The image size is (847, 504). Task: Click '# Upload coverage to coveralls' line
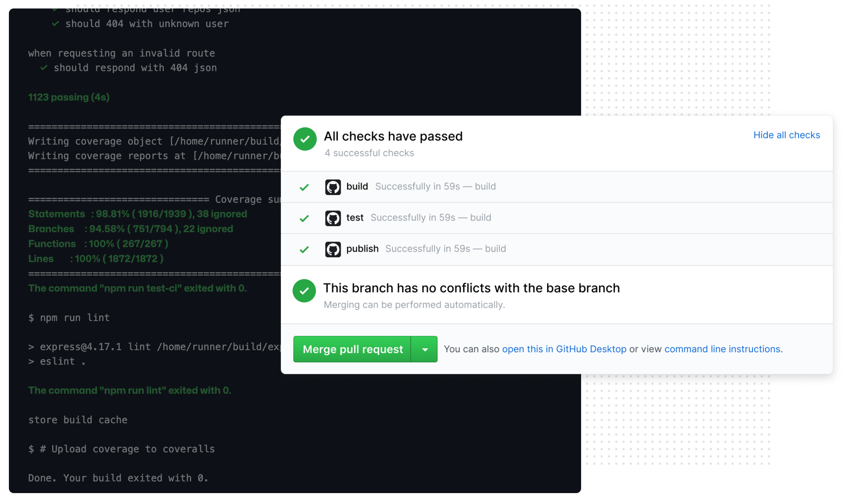(121, 449)
